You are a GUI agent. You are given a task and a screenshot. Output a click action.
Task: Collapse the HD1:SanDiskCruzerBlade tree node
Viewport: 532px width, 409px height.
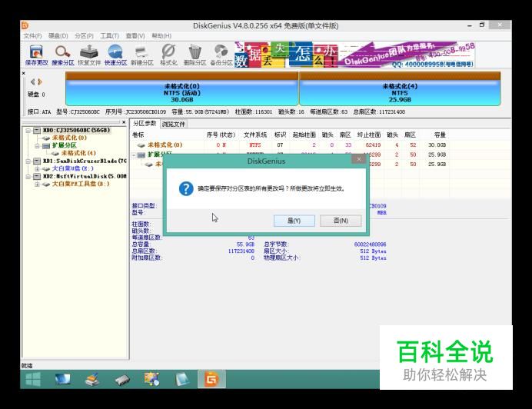[x=28, y=161]
